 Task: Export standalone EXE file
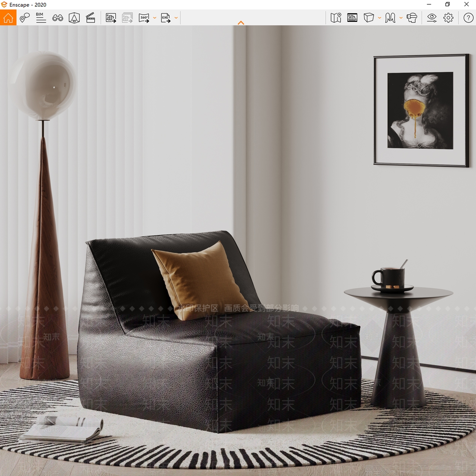click(166, 18)
